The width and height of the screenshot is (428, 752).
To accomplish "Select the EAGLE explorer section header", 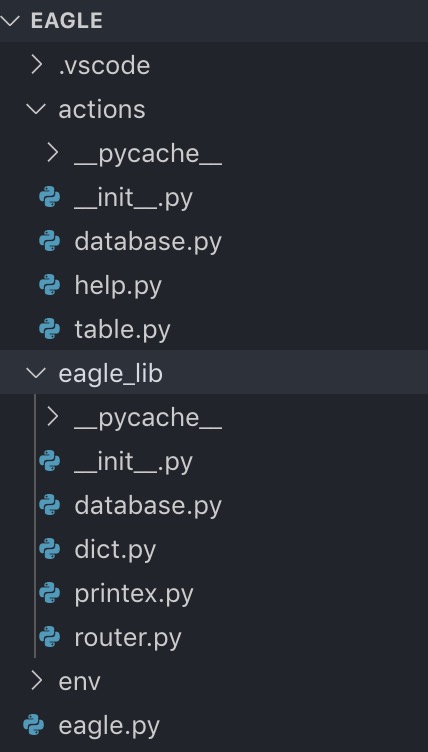I will tap(214, 21).
